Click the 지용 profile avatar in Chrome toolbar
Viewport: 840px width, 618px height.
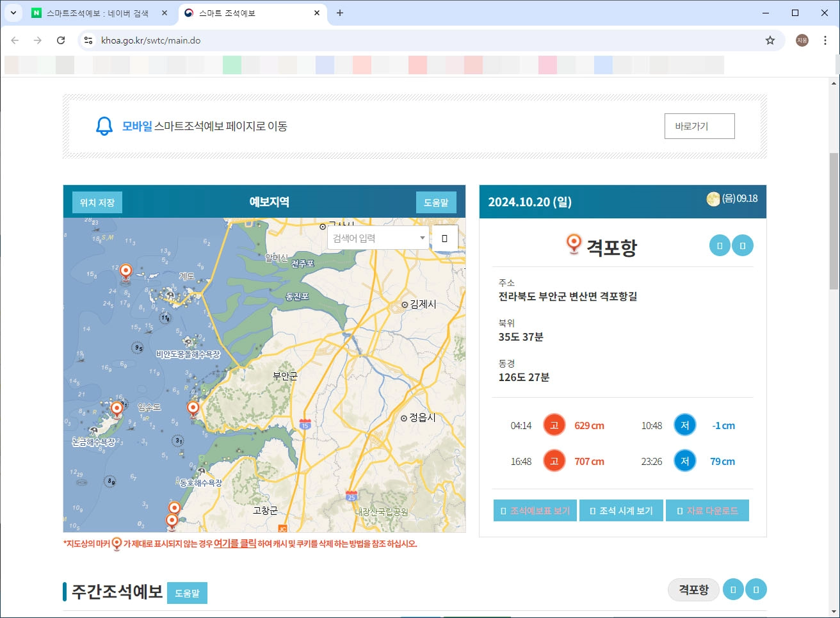pyautogui.click(x=802, y=40)
